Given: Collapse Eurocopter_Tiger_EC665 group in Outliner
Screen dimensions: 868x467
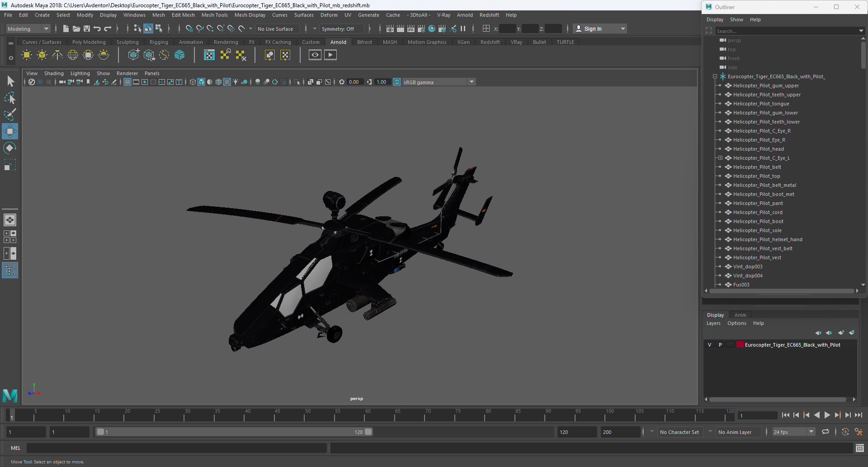Looking at the screenshot, I should pos(715,76).
